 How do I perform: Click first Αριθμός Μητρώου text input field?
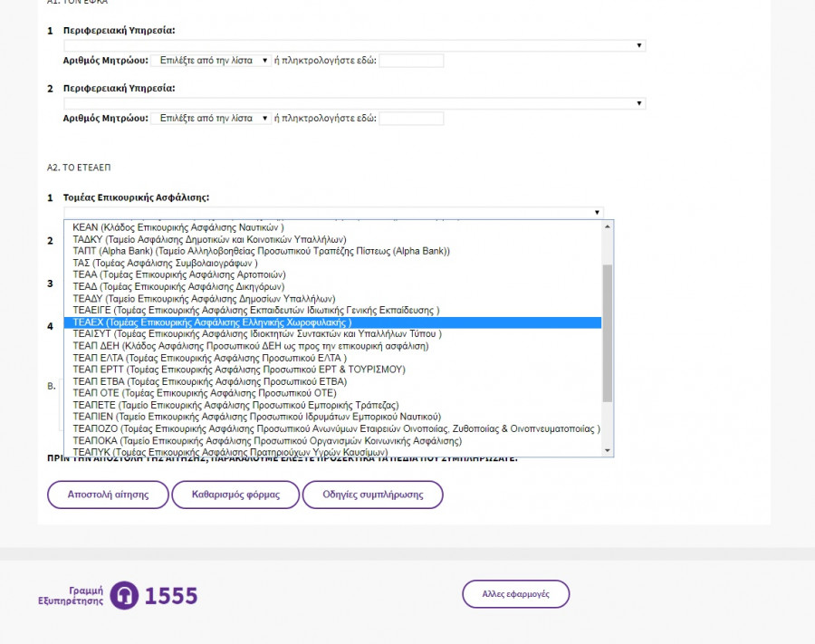click(x=411, y=61)
